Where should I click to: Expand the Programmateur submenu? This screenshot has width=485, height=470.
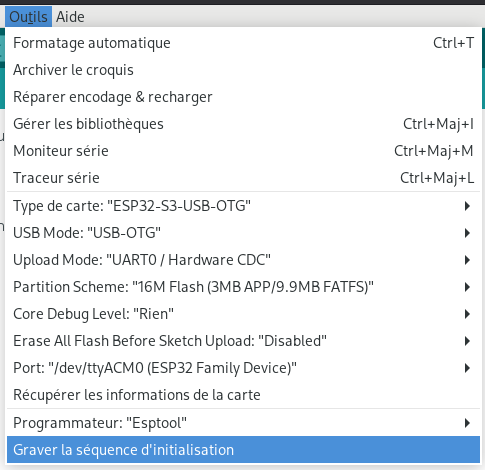pyautogui.click(x=243, y=423)
